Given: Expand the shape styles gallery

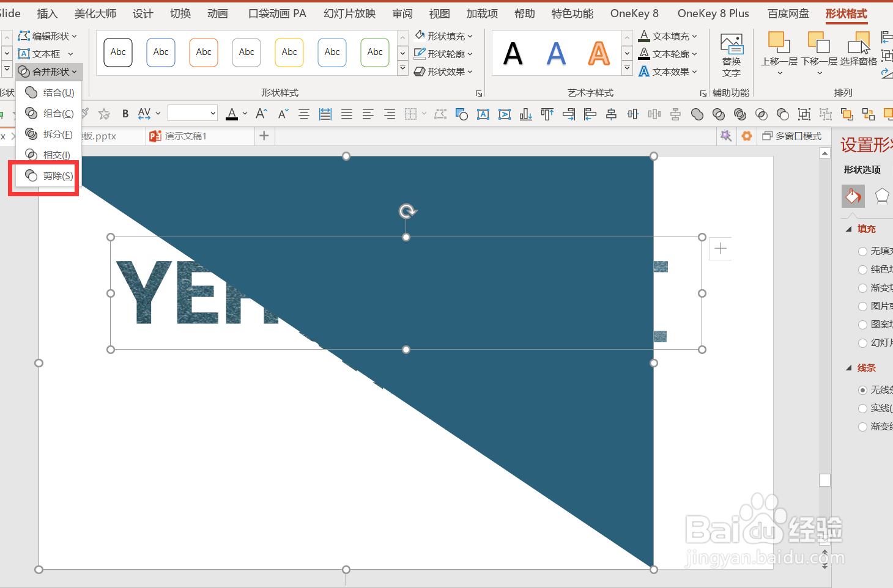Looking at the screenshot, I should (x=403, y=69).
